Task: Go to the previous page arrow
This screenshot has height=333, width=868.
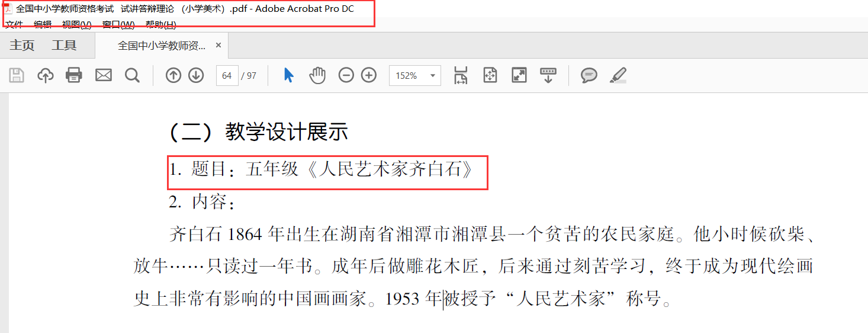Action: pyautogui.click(x=173, y=75)
